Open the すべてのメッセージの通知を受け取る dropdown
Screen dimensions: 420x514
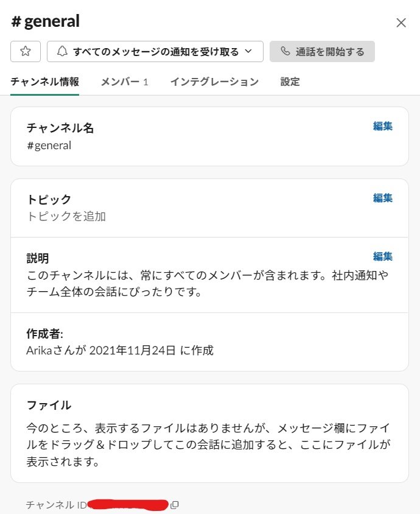[x=155, y=51]
